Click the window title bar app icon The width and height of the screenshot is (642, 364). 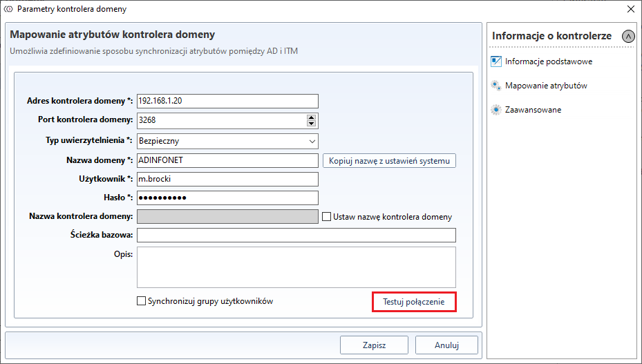pos(9,9)
